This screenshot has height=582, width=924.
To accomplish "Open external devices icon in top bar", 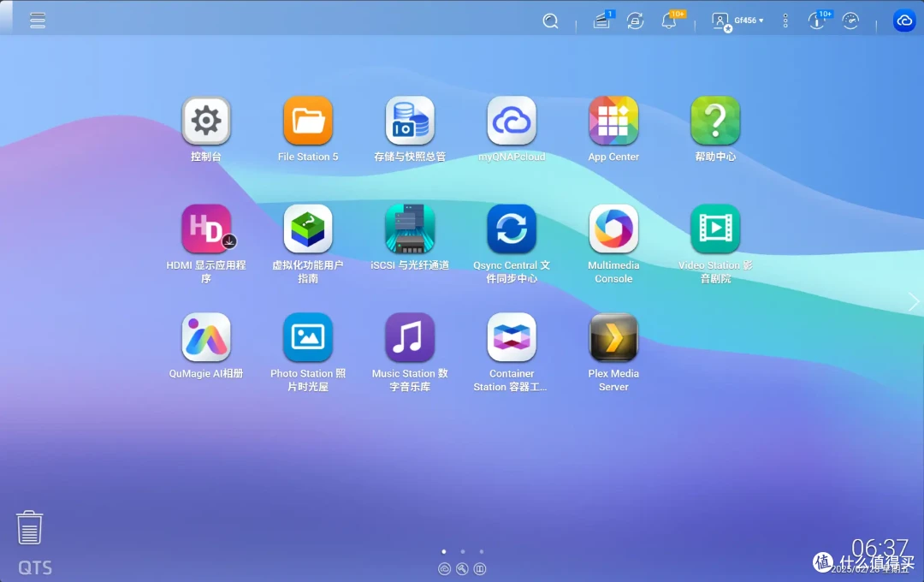I will pyautogui.click(x=635, y=21).
